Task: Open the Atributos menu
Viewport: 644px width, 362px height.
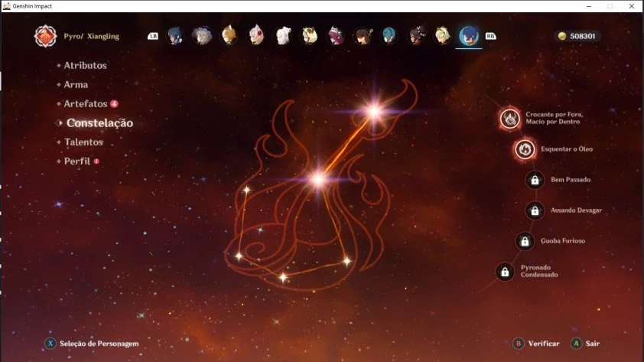Action: pos(85,65)
